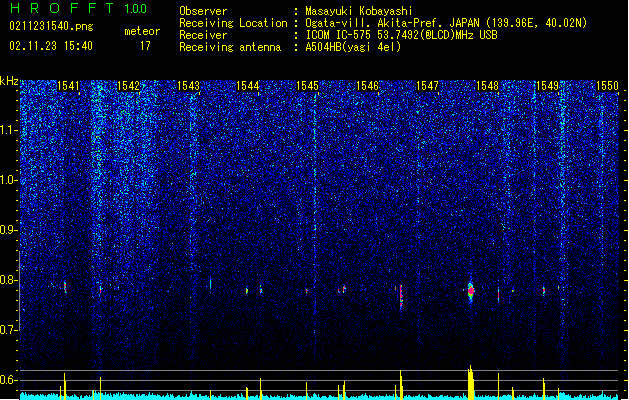
Task: Click the 1543 time marker
Action: pos(188,86)
